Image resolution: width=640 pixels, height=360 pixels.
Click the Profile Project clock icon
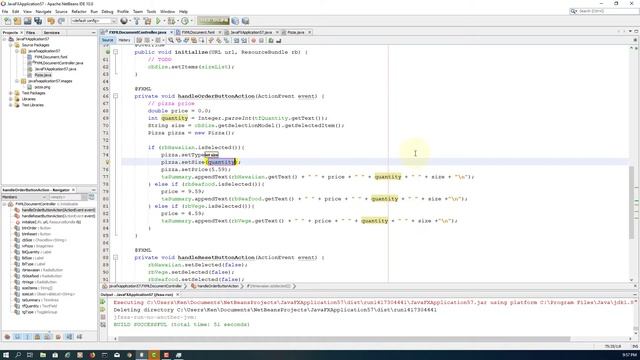click(185, 21)
